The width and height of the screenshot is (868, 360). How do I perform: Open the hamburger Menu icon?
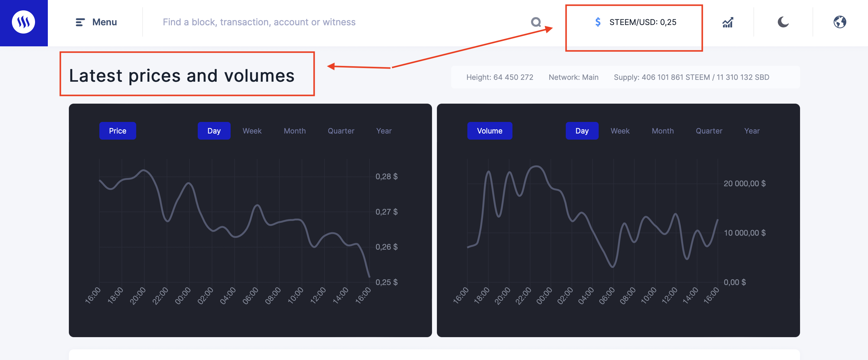click(80, 22)
